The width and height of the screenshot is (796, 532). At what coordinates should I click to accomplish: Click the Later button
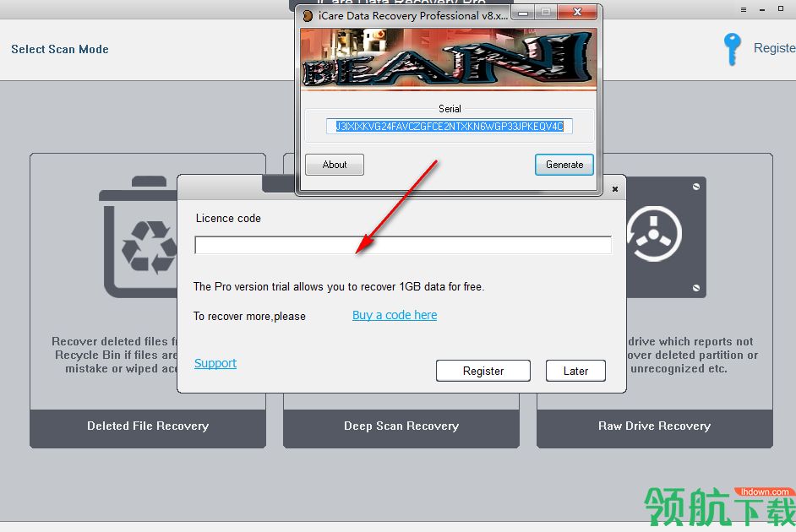pos(575,371)
